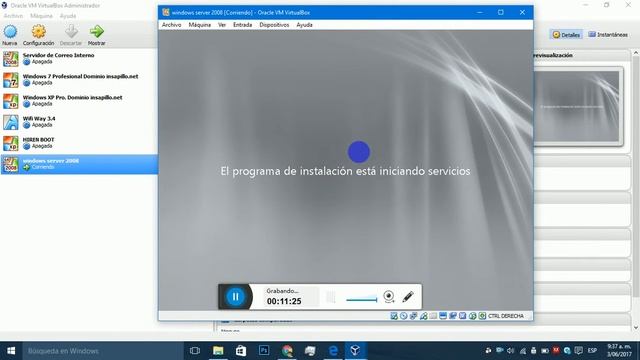Minimize the windows server 2008 VM window

tap(480, 13)
